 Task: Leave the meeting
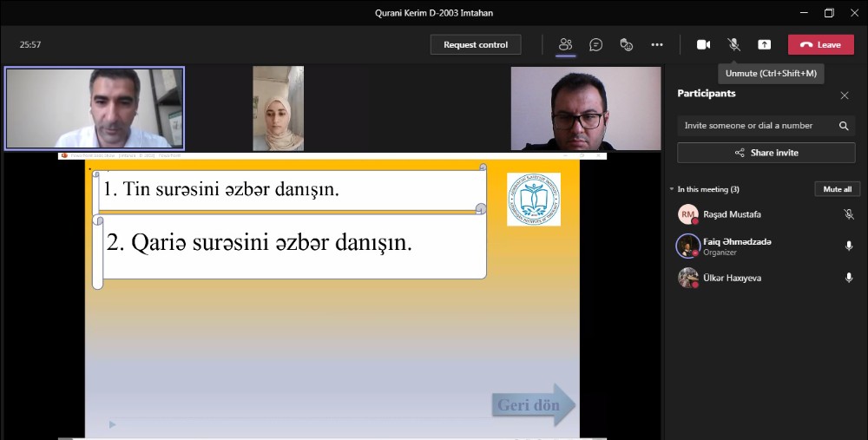(821, 45)
